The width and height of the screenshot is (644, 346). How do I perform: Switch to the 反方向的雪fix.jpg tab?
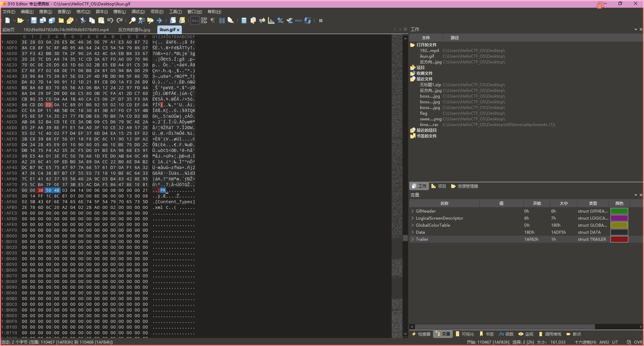point(134,30)
